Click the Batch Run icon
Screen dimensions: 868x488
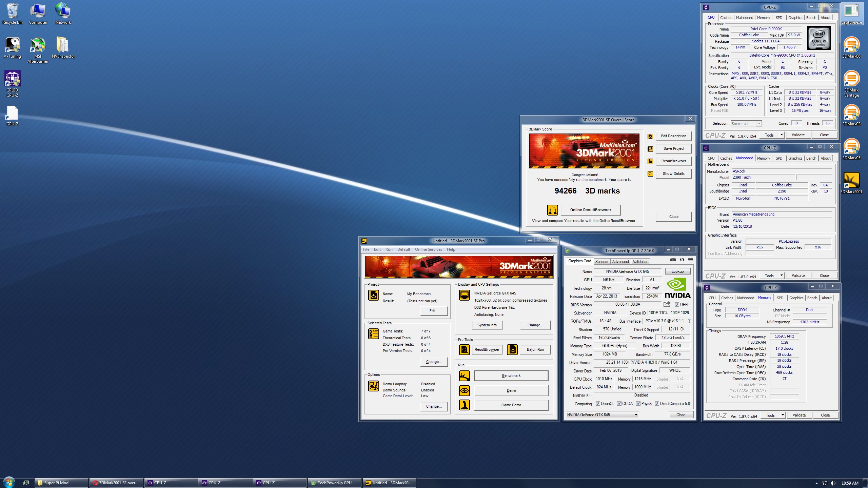pos(512,350)
